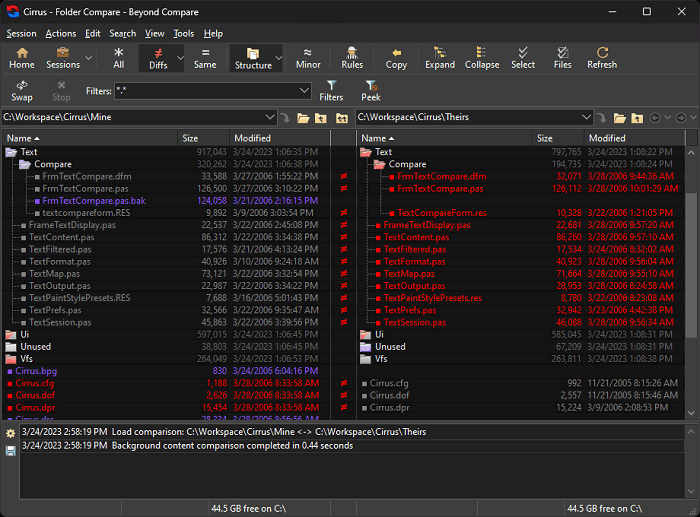This screenshot has width=700, height=517.
Task: Open the Session menu
Action: click(21, 33)
